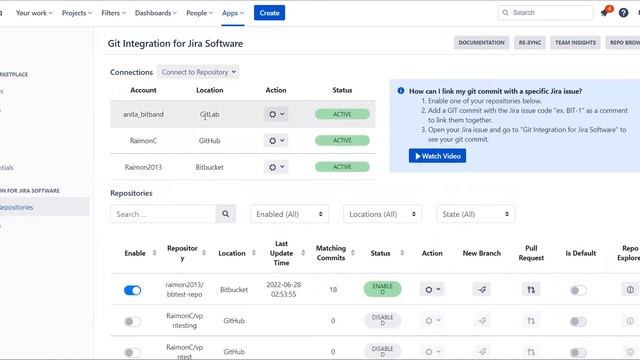Click pull request icon in RaimonC/vpntest row
Viewport: 640px width, 360px height.
(x=531, y=351)
